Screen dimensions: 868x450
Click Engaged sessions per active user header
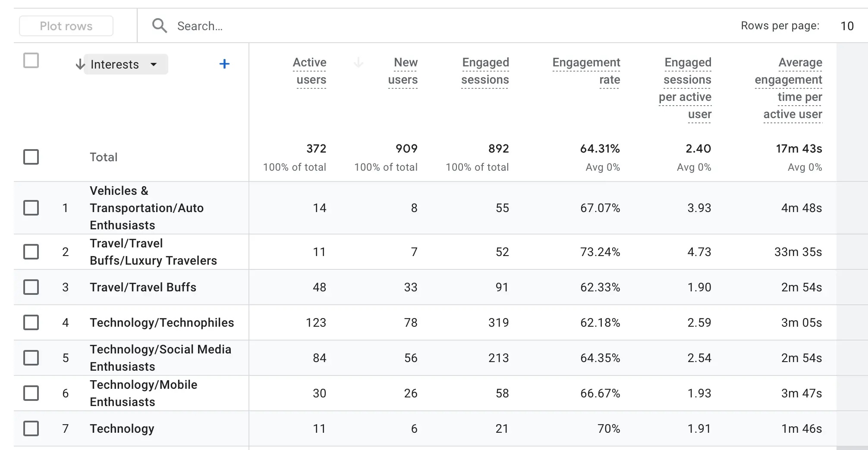[x=686, y=88]
